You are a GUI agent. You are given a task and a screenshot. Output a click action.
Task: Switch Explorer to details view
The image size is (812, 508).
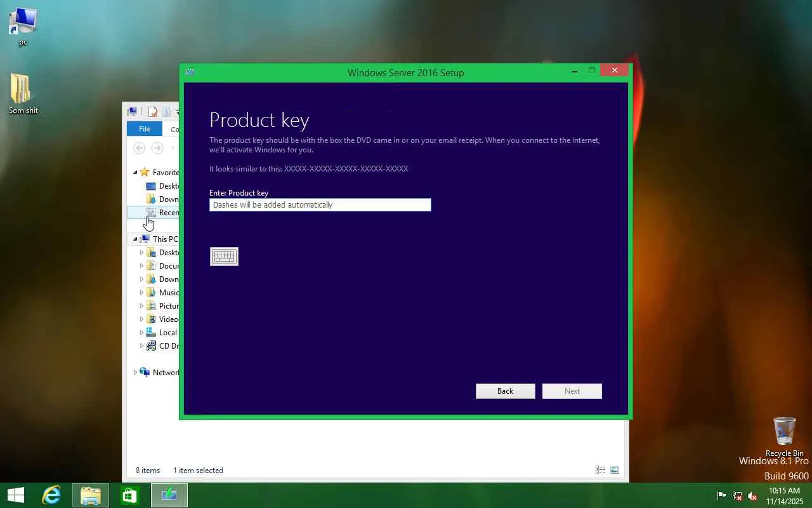point(600,470)
